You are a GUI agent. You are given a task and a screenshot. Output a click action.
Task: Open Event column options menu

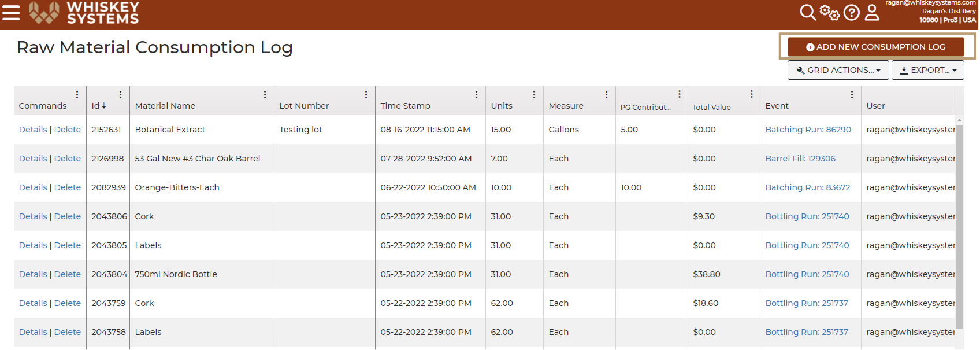(x=852, y=94)
